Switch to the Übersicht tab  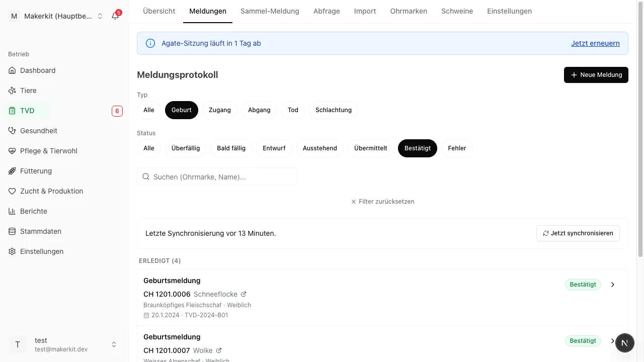coord(159,11)
